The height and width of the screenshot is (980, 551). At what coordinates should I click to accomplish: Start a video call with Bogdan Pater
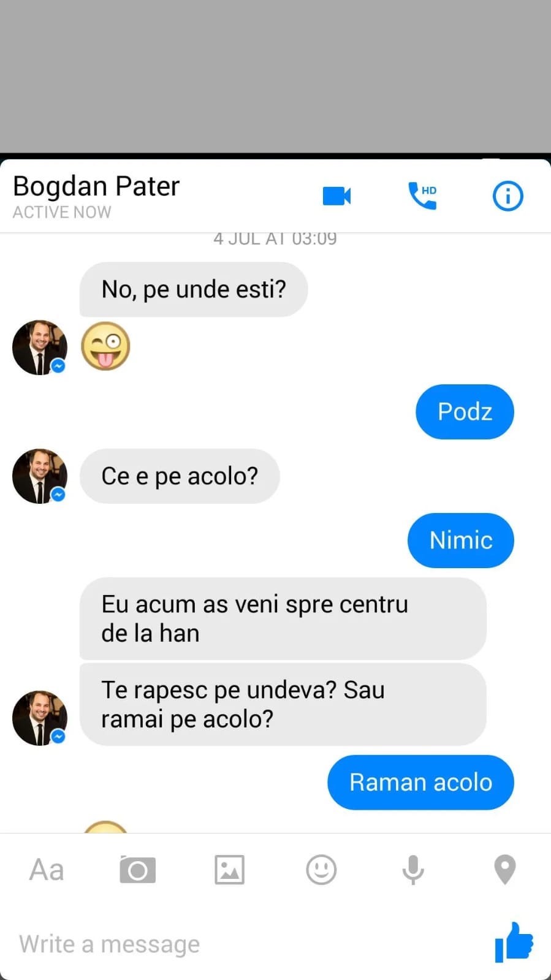click(x=336, y=196)
